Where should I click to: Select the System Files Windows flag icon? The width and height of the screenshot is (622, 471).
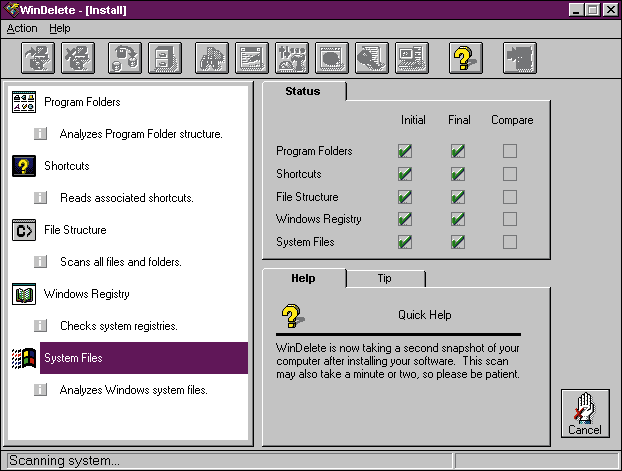click(24, 358)
